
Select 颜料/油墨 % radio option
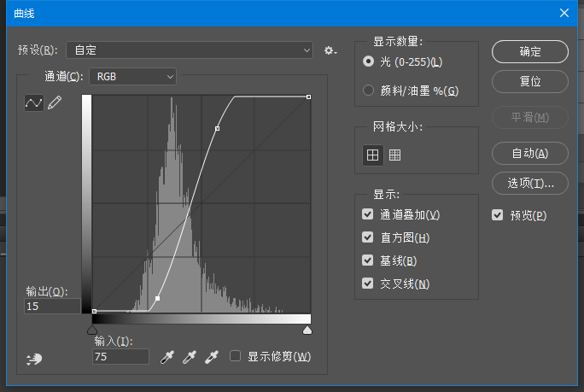click(368, 91)
